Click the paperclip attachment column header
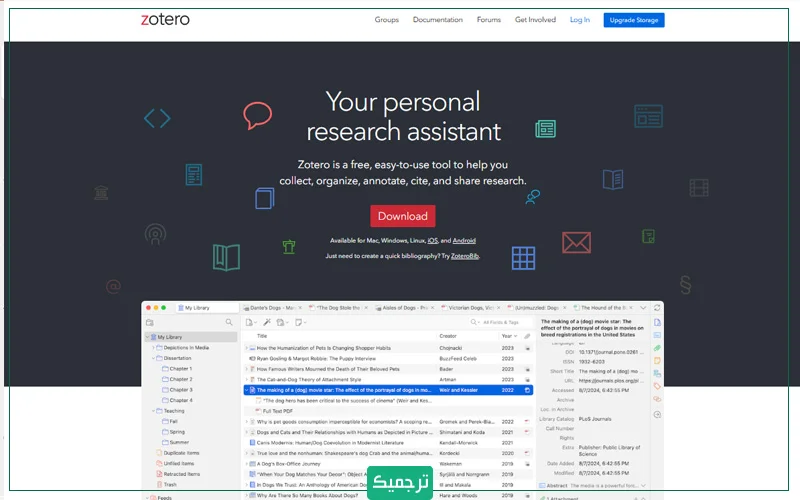This screenshot has height=500, width=800. coord(527,336)
